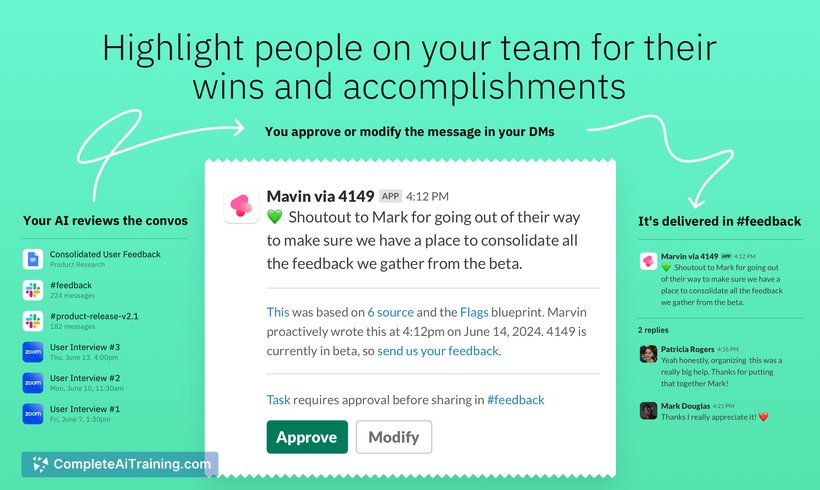Click Patricia Rogers' profile picture
Screen dimensions: 820x490
(648, 354)
